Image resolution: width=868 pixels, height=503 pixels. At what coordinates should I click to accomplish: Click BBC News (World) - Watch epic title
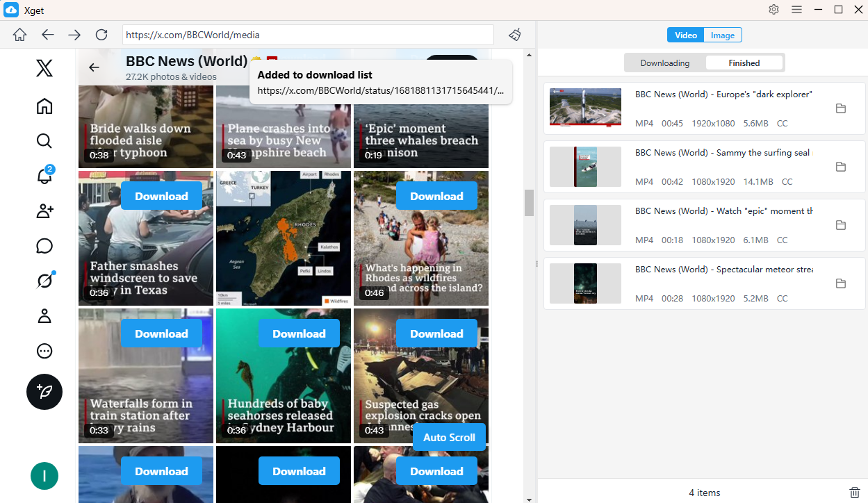(724, 211)
